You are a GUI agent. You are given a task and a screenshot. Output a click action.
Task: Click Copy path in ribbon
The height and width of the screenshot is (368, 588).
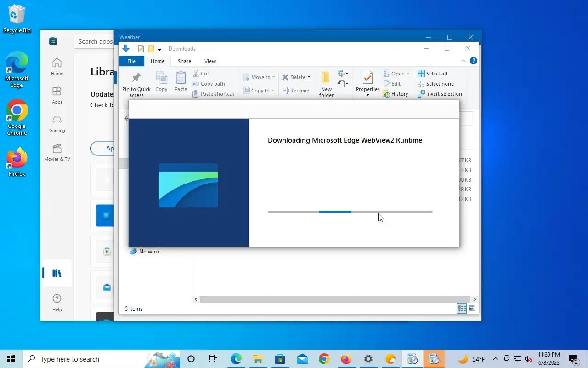click(x=209, y=84)
